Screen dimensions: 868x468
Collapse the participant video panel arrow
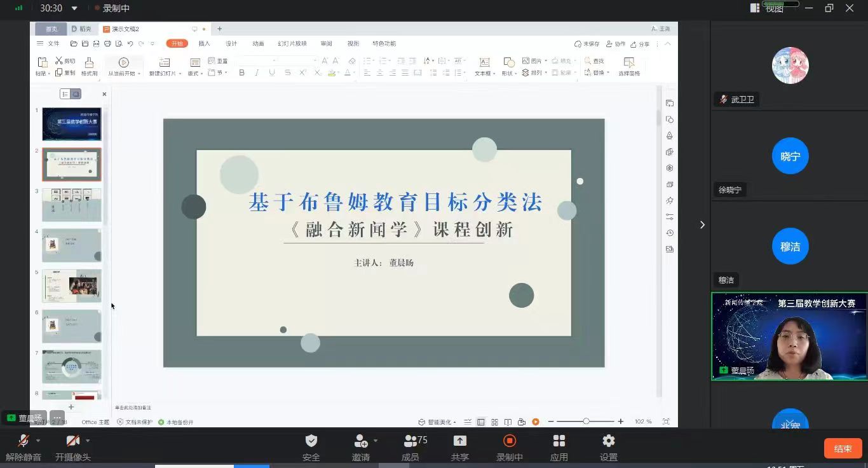pyautogui.click(x=702, y=224)
